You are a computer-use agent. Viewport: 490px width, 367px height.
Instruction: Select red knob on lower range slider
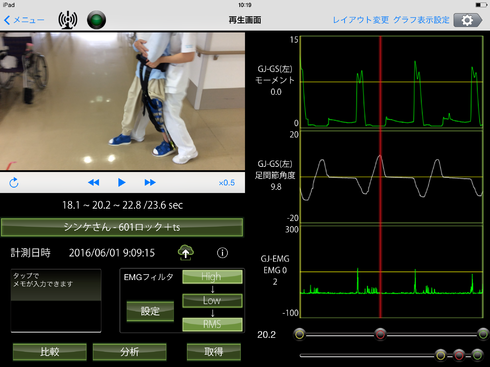pyautogui.click(x=459, y=355)
